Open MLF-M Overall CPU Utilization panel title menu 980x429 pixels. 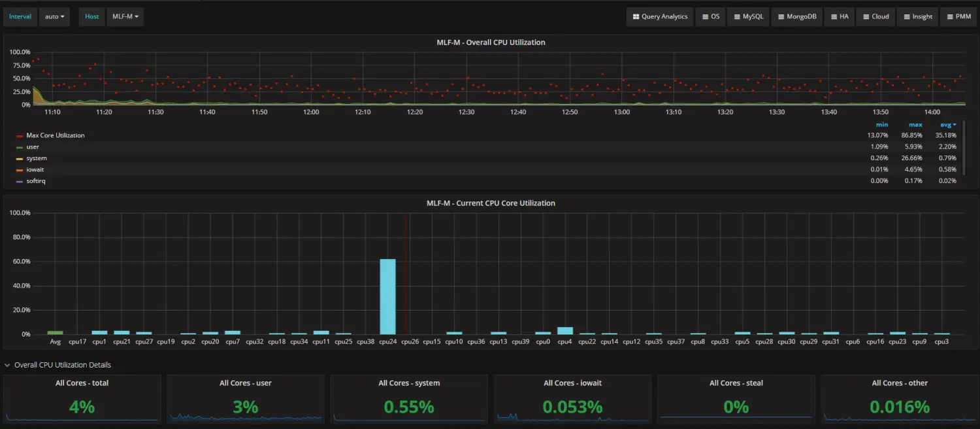tap(491, 43)
